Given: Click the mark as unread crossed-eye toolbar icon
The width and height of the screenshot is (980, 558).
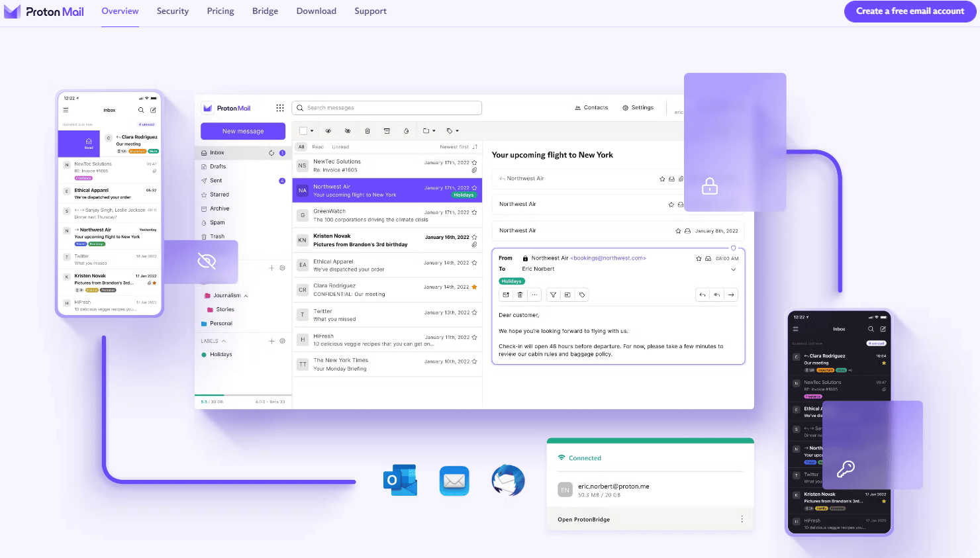Looking at the screenshot, I should (x=348, y=131).
